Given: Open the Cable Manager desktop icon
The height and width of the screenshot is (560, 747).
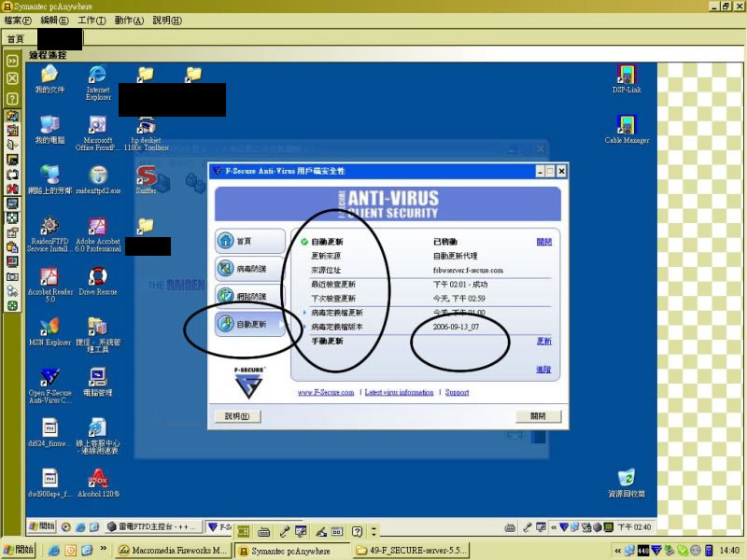Looking at the screenshot, I should coord(627,130).
